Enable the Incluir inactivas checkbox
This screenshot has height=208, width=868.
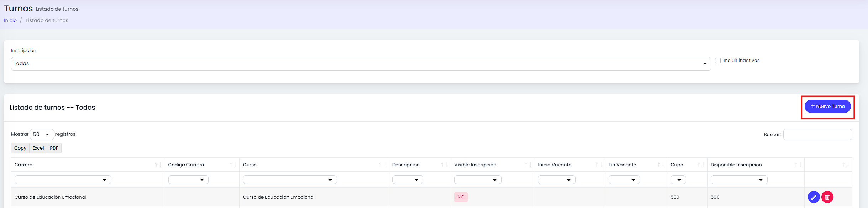[x=718, y=61]
